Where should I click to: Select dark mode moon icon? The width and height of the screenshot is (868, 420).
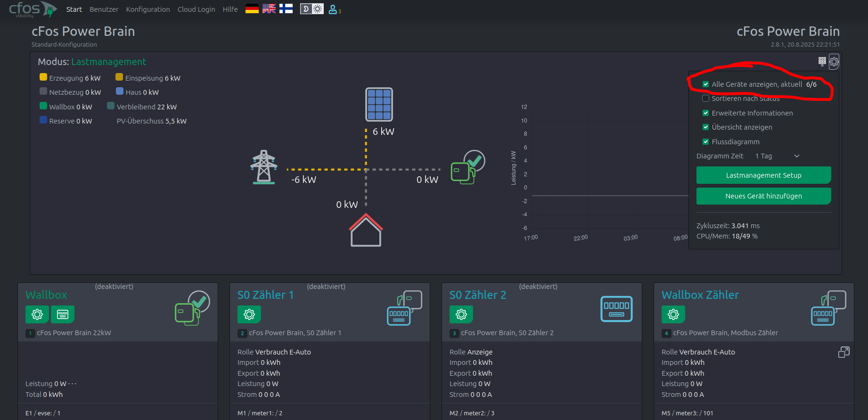306,9
